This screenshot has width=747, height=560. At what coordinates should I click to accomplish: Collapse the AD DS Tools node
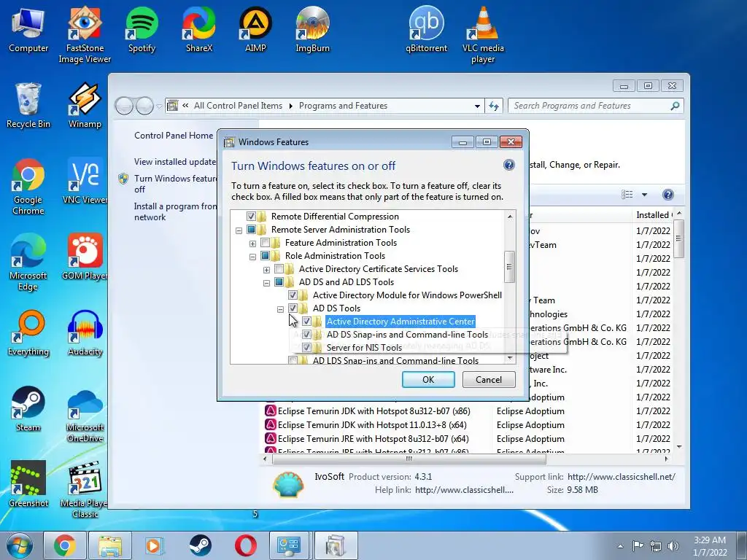pos(280,309)
